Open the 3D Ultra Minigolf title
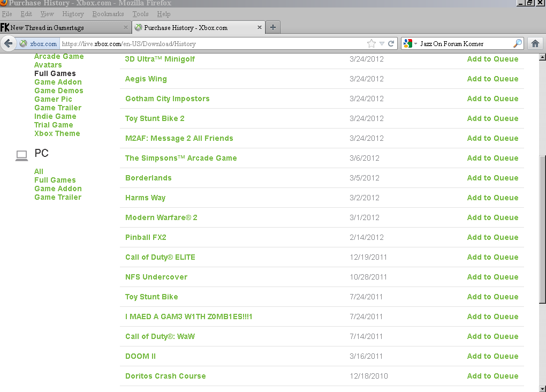 [160, 59]
